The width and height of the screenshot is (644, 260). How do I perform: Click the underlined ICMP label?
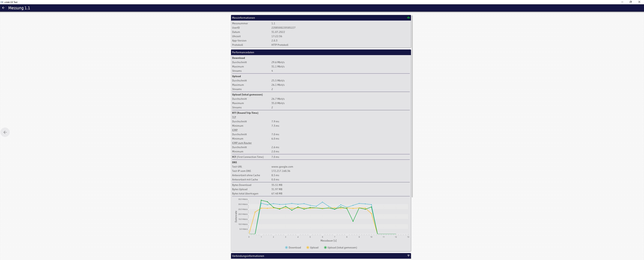235,130
